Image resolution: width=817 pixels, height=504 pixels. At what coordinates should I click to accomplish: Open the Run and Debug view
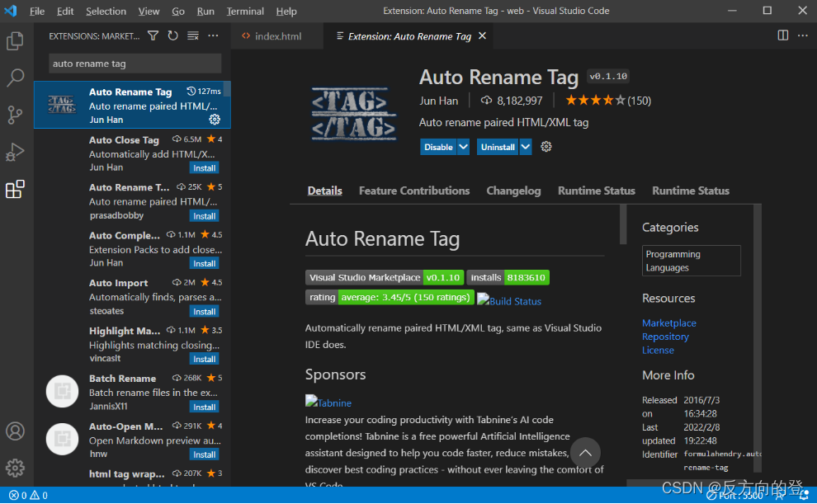click(x=15, y=152)
